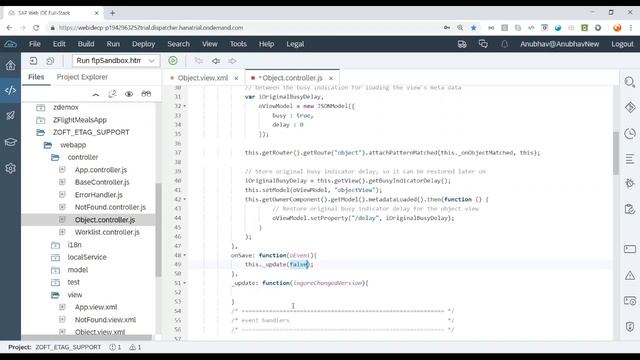Open BaseController.js file
The height and width of the screenshot is (360, 640).
102,182
